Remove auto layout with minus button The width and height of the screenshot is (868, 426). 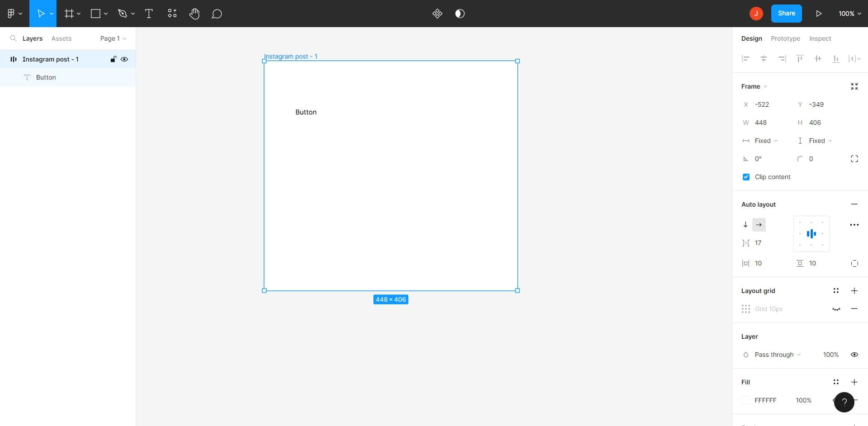coord(855,204)
